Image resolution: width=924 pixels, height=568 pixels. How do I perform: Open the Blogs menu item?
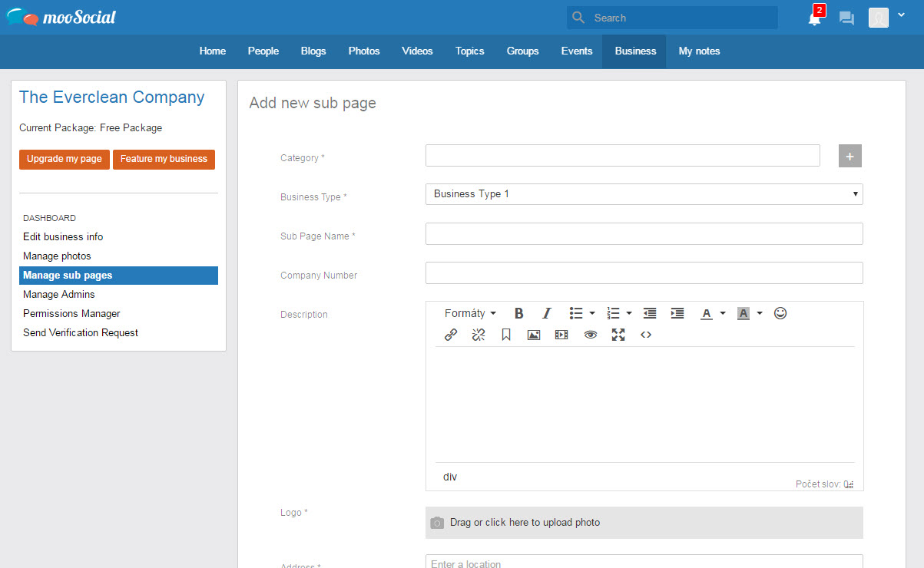tap(313, 51)
